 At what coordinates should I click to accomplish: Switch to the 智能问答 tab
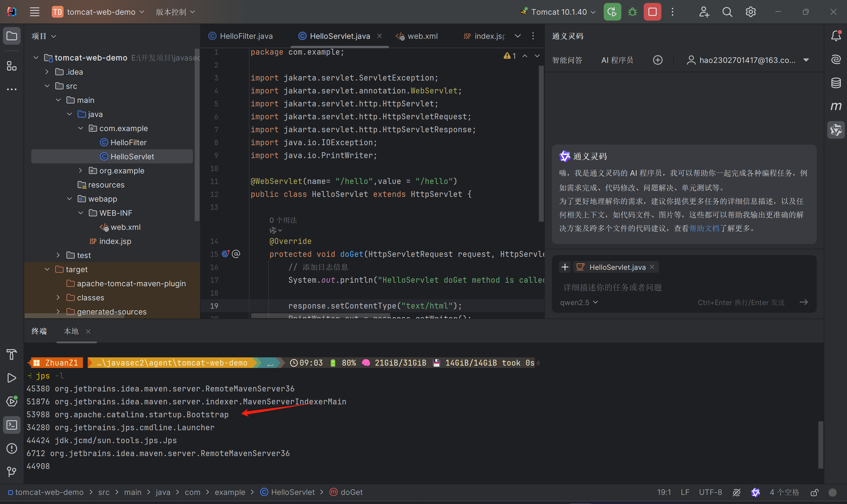pos(567,60)
